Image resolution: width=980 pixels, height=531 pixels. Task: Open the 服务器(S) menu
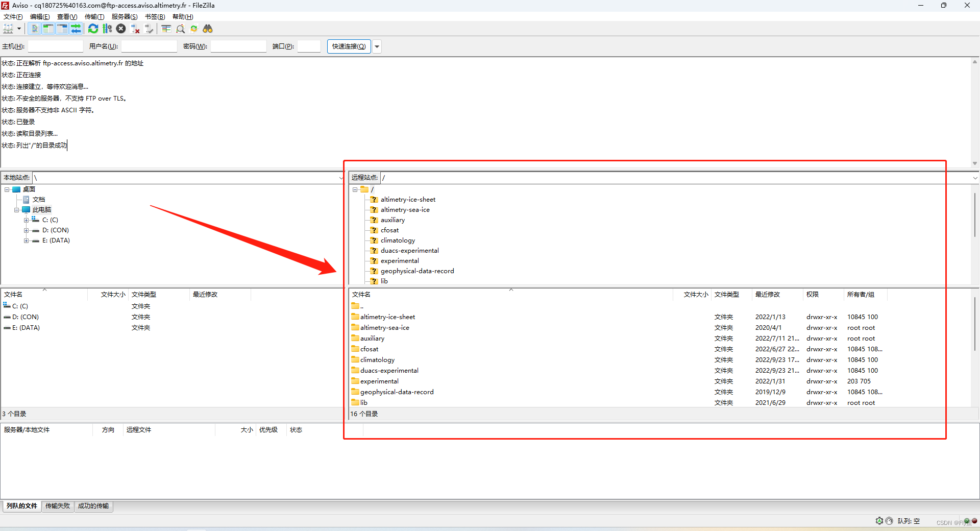tap(125, 17)
